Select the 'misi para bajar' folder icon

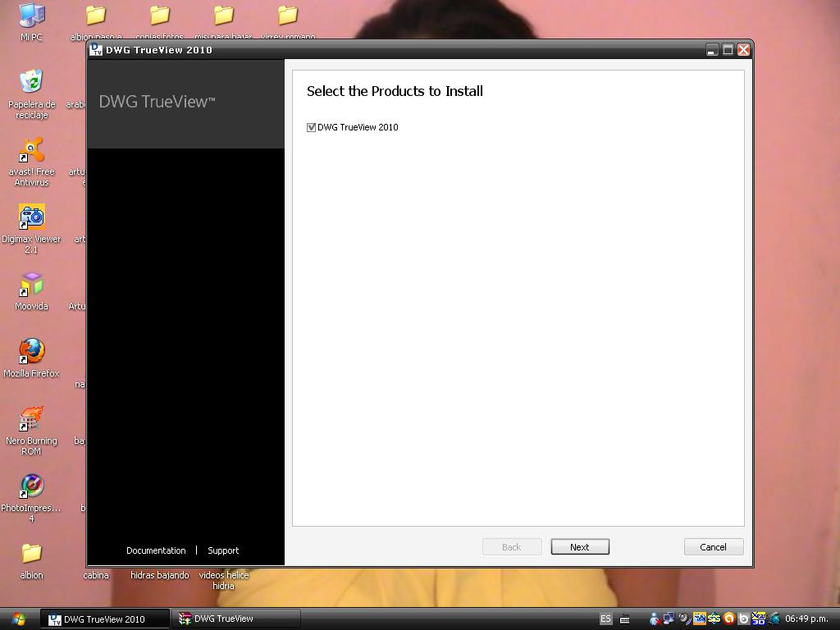pos(223,15)
